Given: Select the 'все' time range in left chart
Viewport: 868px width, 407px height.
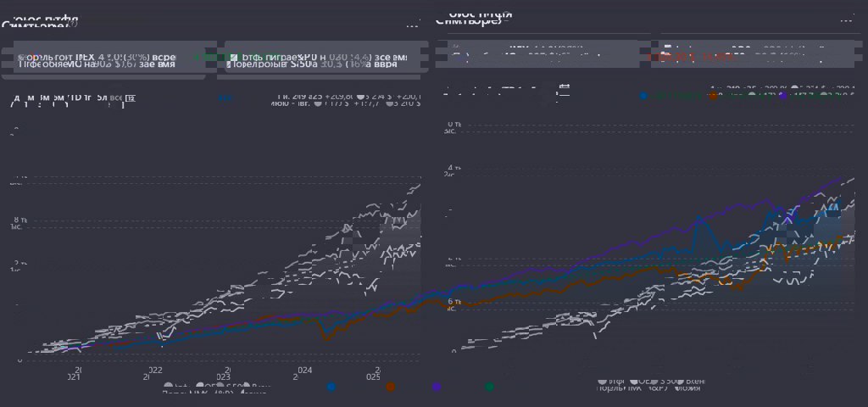Looking at the screenshot, I should point(113,98).
